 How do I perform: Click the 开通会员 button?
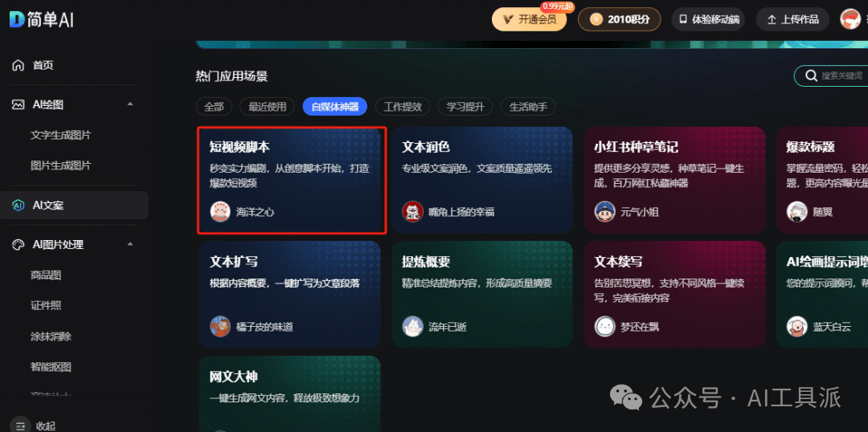[530, 19]
